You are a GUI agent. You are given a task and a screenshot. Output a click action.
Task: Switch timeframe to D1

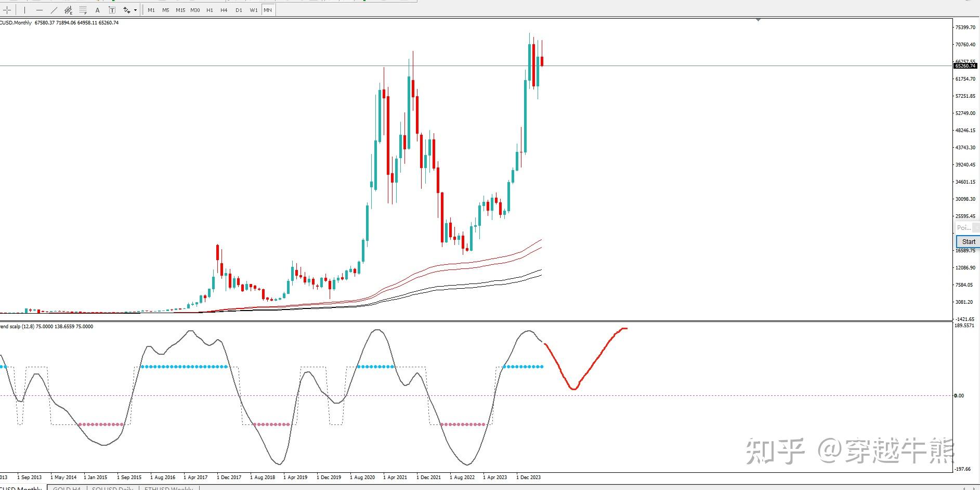[239, 10]
